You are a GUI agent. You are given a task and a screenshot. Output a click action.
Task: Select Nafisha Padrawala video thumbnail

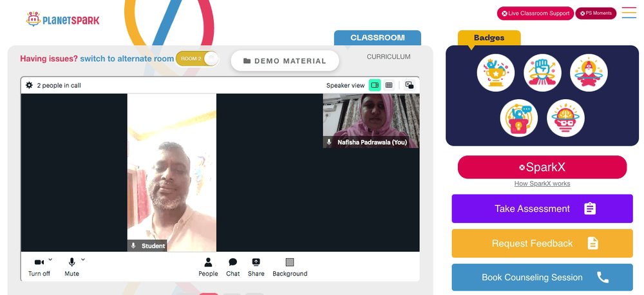tap(372, 121)
